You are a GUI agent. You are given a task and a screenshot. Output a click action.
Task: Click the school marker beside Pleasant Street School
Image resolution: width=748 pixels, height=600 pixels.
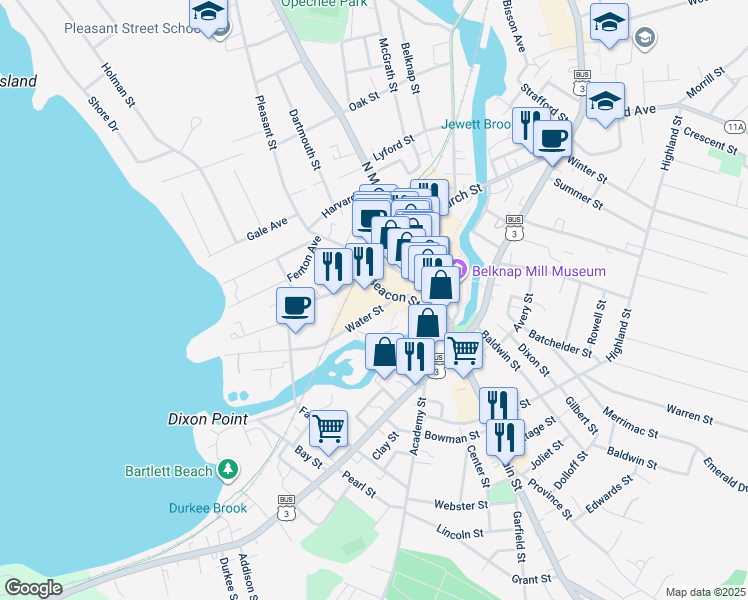coord(209,14)
